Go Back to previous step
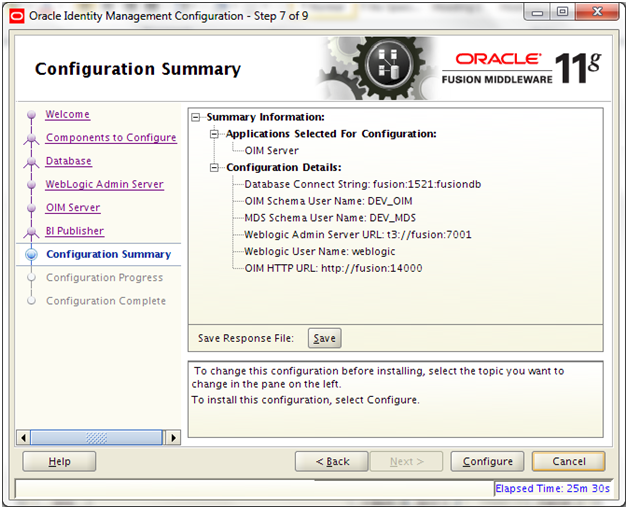Image resolution: width=628 pixels, height=509 pixels. coord(332,462)
